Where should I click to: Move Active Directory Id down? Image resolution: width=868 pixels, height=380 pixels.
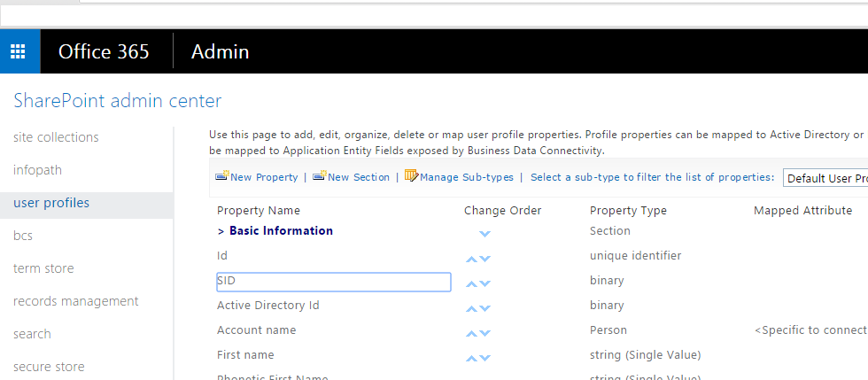[x=484, y=308]
